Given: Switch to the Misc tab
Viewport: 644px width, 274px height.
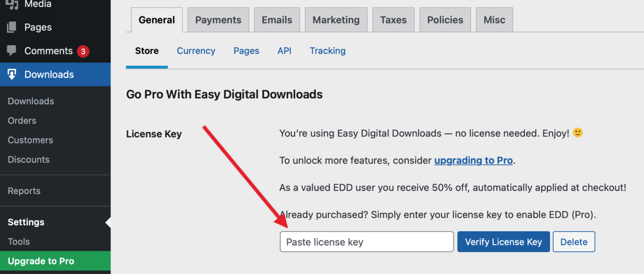Looking at the screenshot, I should (494, 20).
